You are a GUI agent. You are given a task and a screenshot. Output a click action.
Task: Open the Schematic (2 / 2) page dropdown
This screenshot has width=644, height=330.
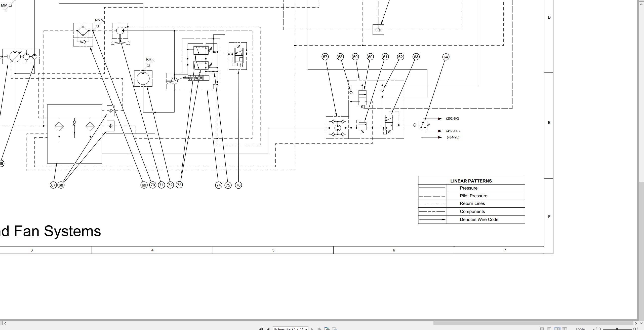coord(291,329)
